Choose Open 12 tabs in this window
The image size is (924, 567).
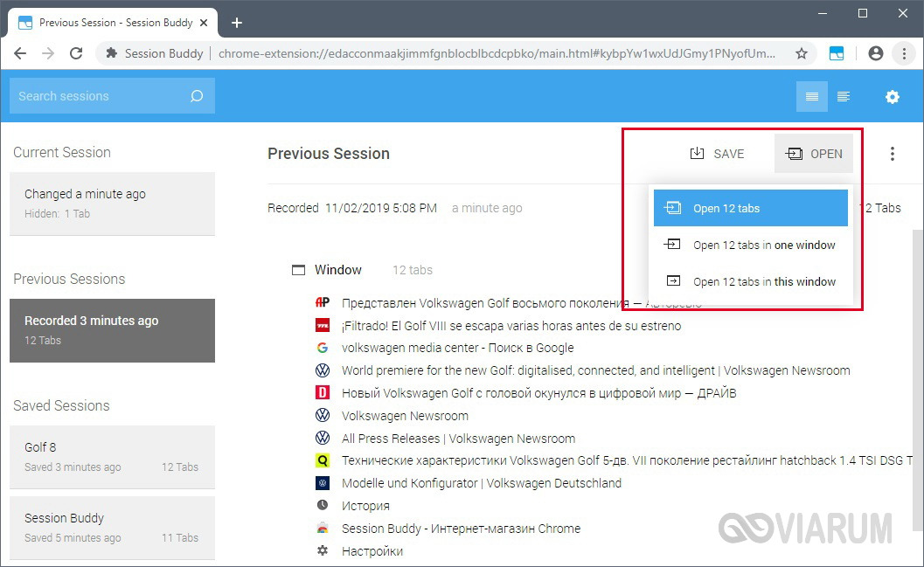coord(750,281)
